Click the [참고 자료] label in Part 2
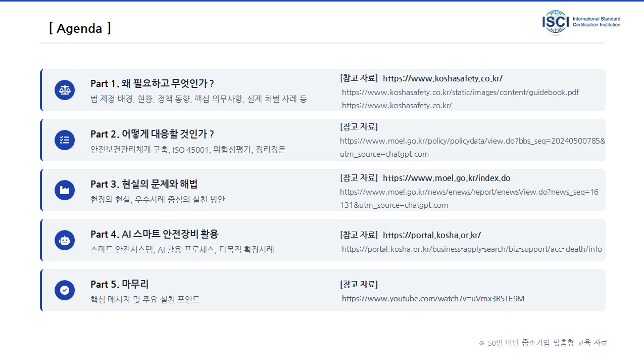This screenshot has height=363, width=644. 359,126
